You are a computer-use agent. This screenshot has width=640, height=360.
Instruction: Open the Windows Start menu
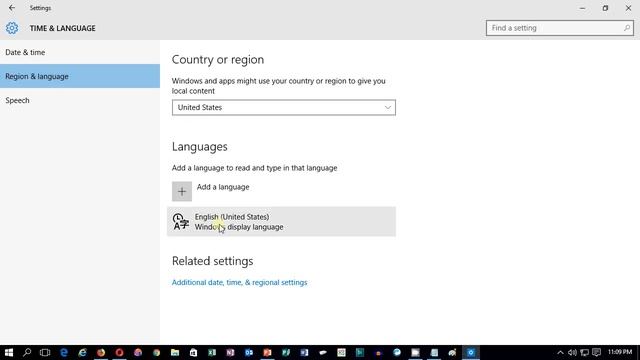(x=9, y=352)
